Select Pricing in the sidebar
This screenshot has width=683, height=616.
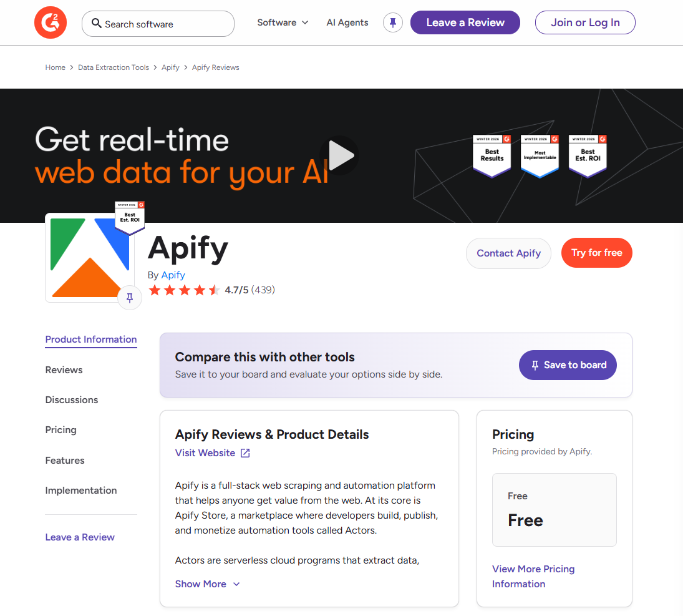61,429
